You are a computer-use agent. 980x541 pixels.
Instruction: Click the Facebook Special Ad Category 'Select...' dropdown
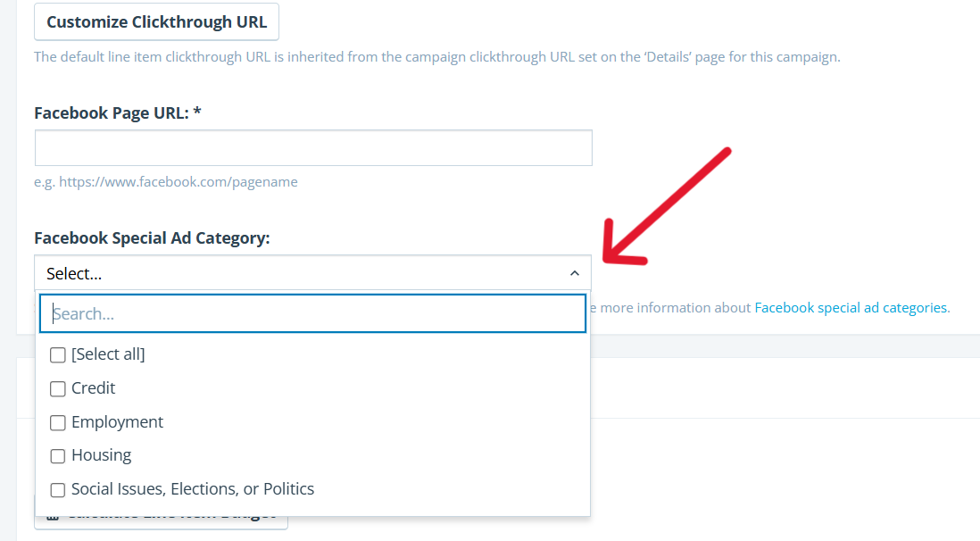pos(303,273)
